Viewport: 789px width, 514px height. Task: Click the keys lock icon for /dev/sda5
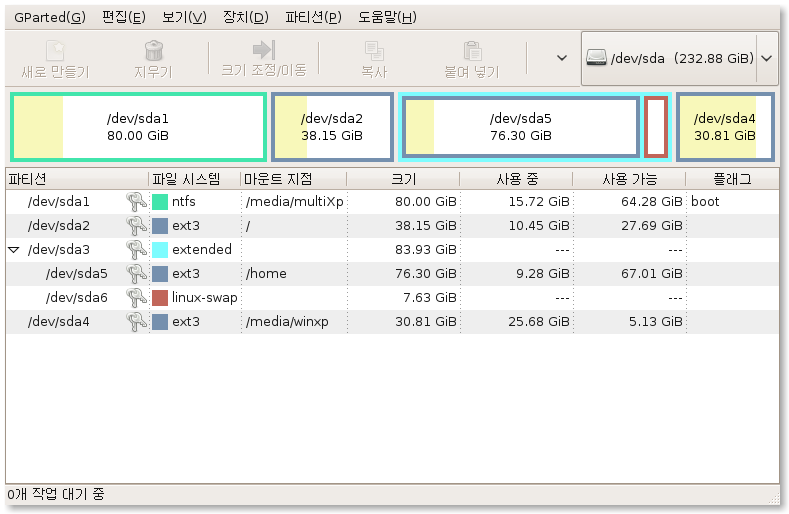(x=136, y=274)
